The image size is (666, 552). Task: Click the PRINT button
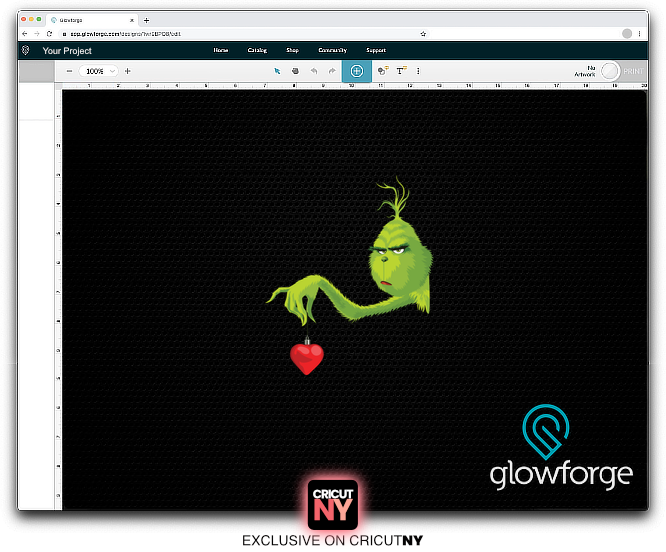pos(633,71)
